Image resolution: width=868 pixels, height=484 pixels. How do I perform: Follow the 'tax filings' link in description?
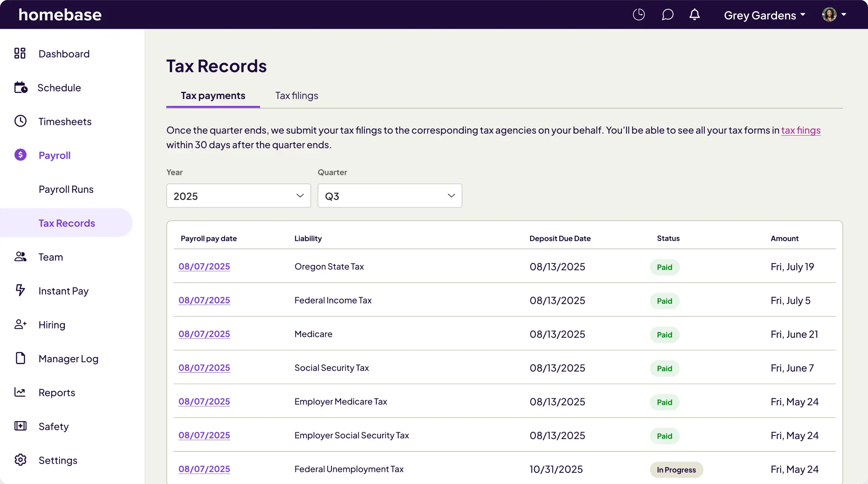tap(801, 131)
